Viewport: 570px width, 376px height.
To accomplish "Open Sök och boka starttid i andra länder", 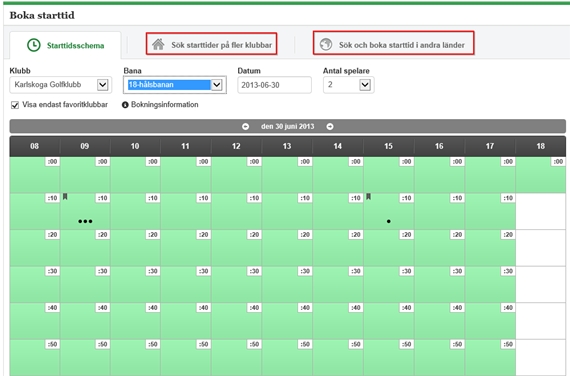I will click(394, 43).
